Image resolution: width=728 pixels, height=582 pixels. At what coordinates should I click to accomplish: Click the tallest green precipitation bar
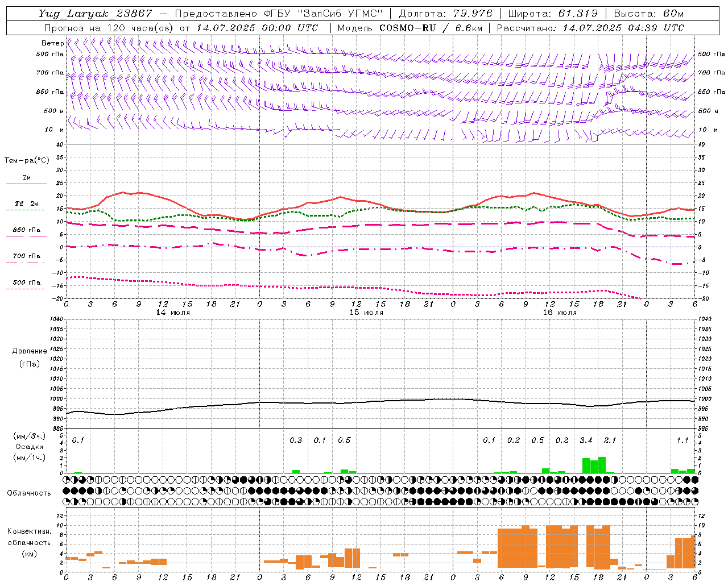pos(602,465)
